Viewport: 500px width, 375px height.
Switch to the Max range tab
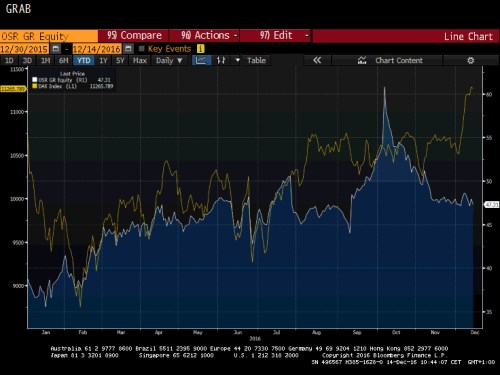tap(140, 60)
